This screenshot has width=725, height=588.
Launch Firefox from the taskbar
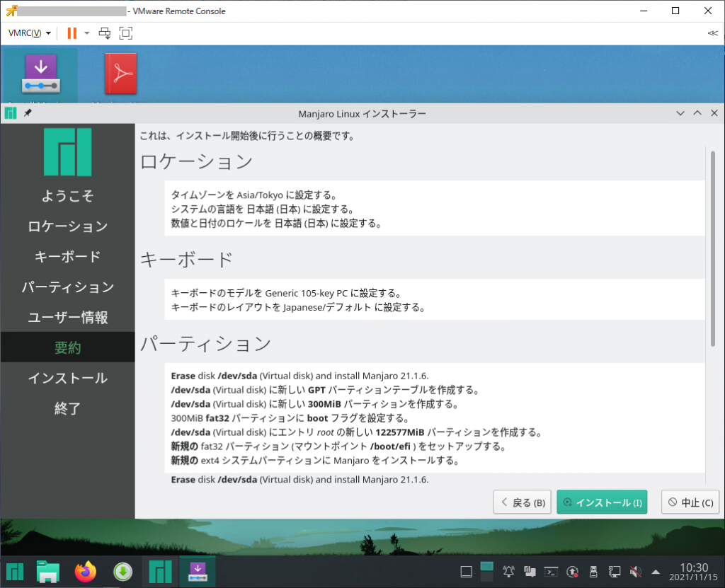tap(86, 572)
